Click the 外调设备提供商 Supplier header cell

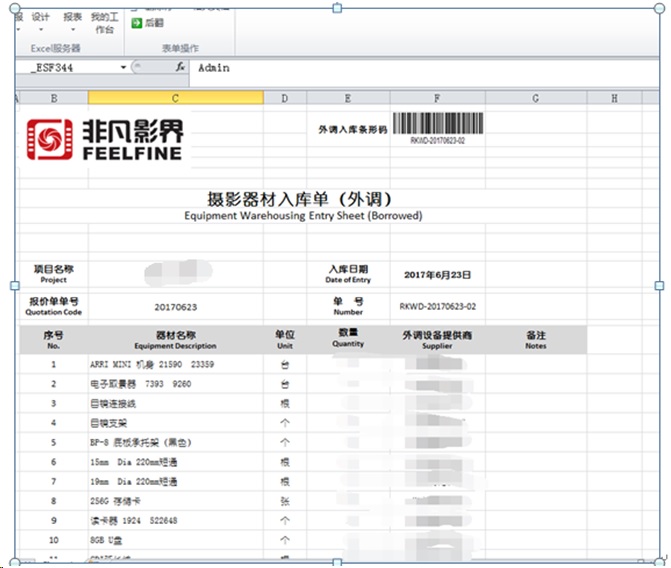pyautogui.click(x=437, y=340)
